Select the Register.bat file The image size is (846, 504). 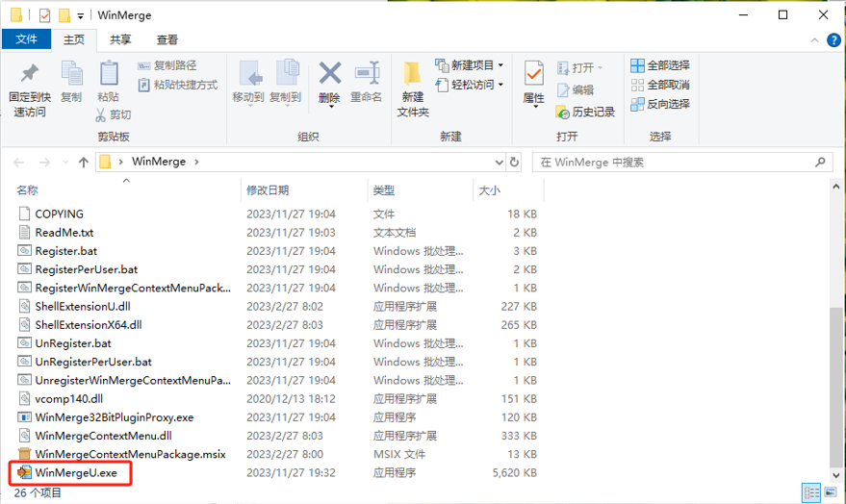(x=65, y=251)
